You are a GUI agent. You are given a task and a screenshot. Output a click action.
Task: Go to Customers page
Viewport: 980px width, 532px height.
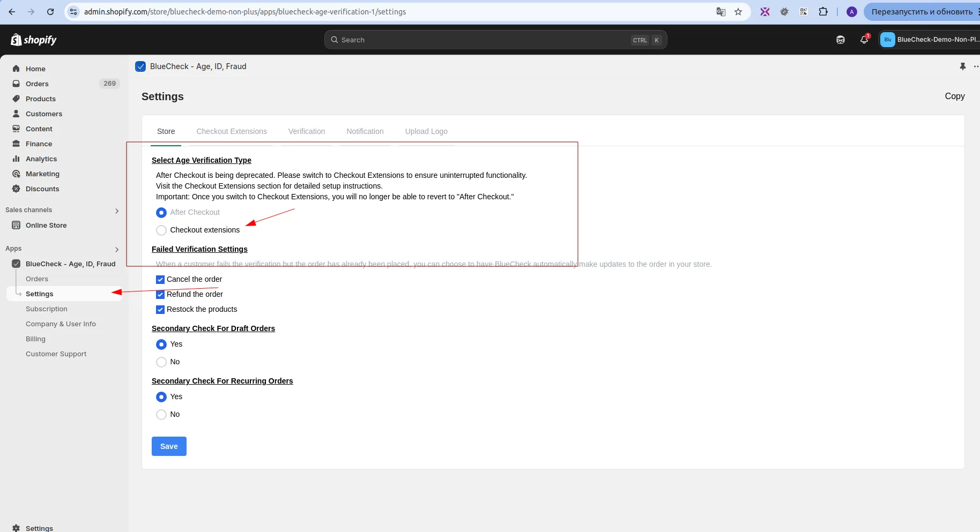point(44,114)
